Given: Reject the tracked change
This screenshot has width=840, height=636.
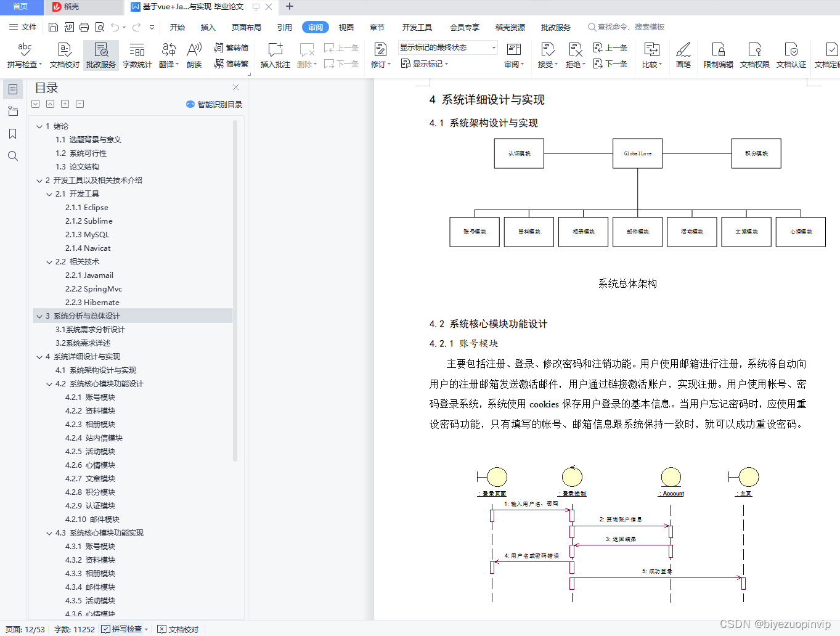Looking at the screenshot, I should point(576,55).
